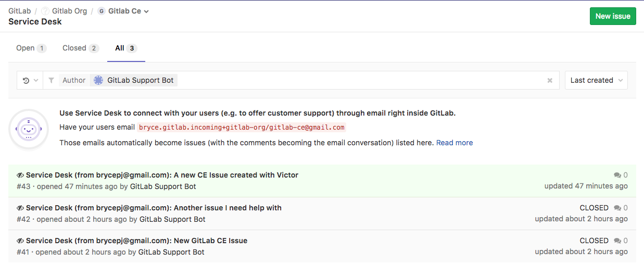Click the GitLab Support Bot avatar token
This screenshot has height=264, width=644.
click(x=98, y=80)
